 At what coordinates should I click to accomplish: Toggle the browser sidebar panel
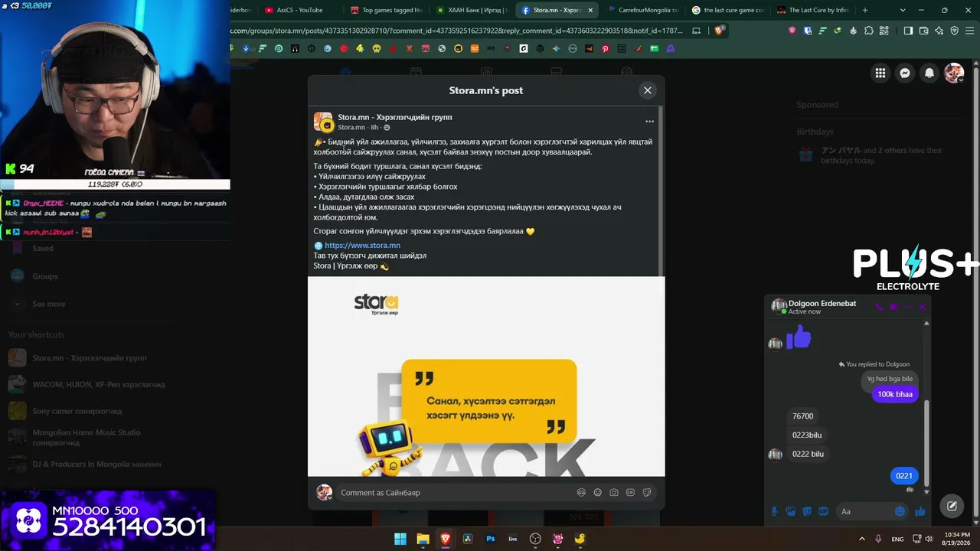[x=908, y=31]
